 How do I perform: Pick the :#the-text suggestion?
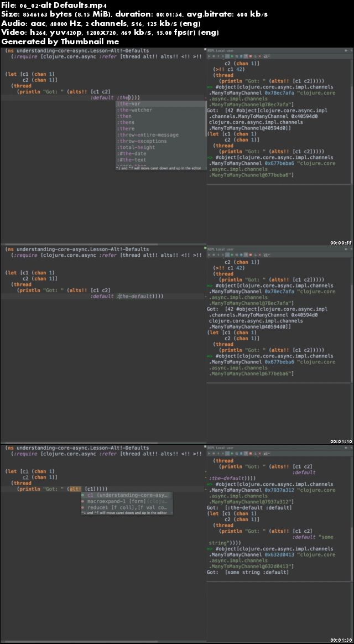coord(160,160)
